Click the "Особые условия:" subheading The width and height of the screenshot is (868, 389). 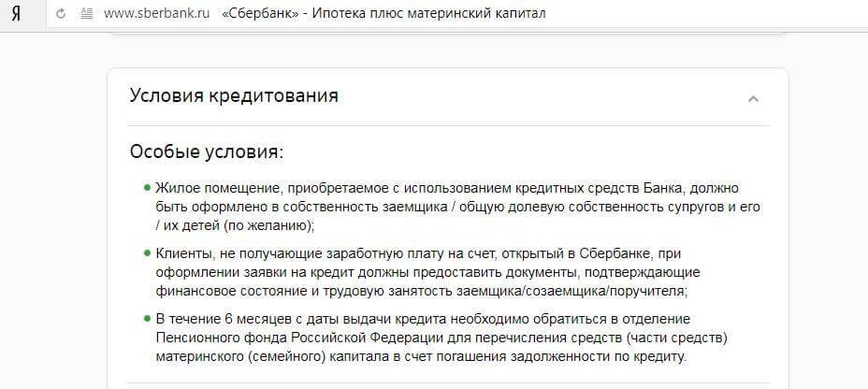pyautogui.click(x=207, y=152)
